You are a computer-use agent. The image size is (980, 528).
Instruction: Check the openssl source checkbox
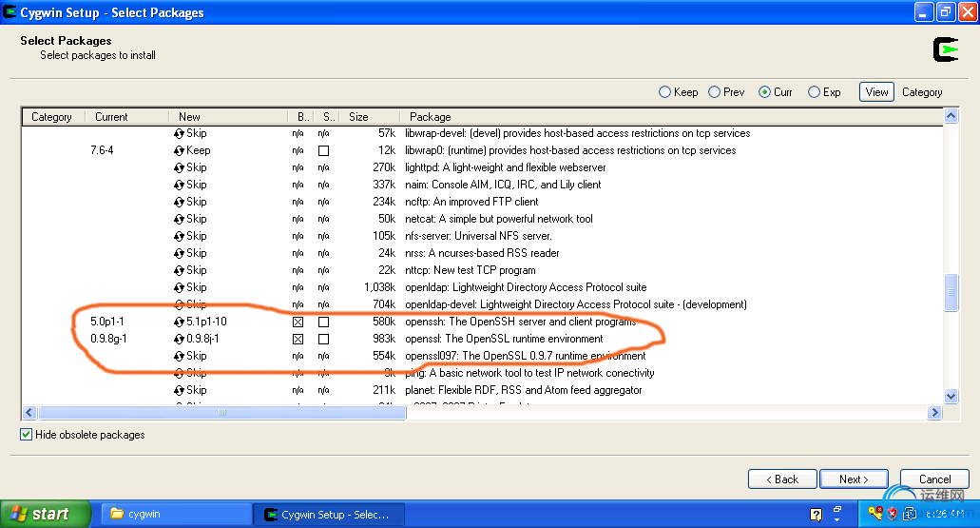(323, 339)
